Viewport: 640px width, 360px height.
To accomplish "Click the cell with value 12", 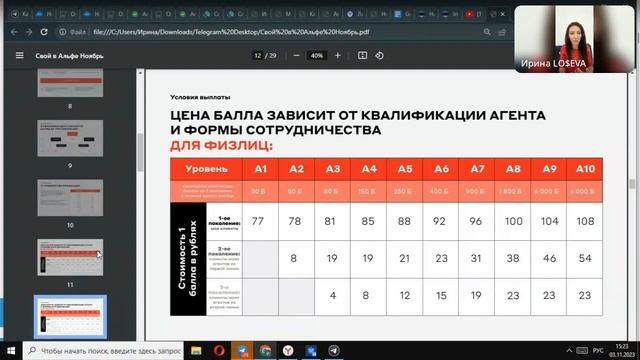I will 404,296.
